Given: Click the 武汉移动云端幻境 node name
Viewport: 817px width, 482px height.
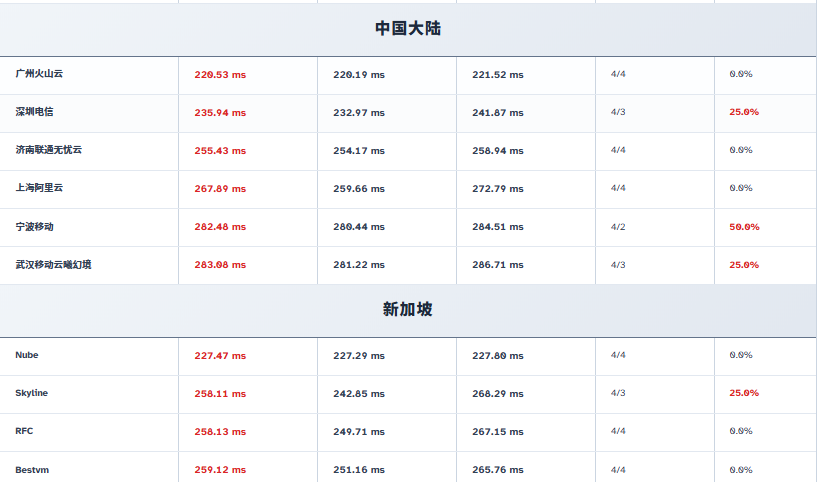Looking at the screenshot, I should (x=53, y=264).
